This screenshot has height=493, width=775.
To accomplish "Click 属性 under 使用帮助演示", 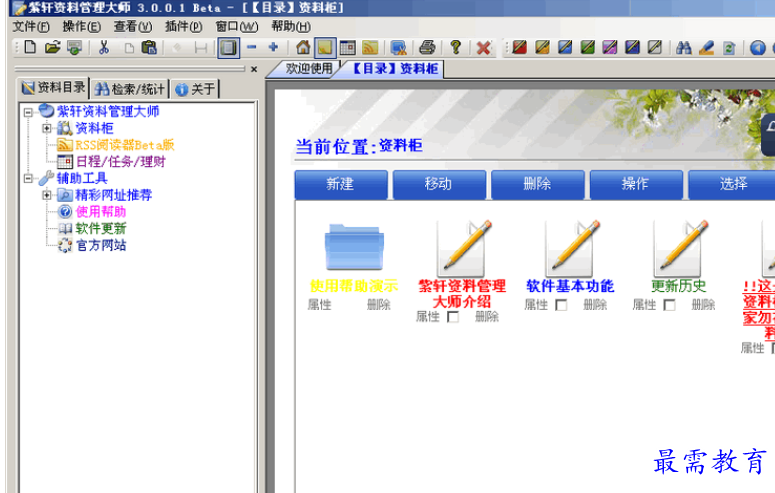I will pyautogui.click(x=319, y=305).
